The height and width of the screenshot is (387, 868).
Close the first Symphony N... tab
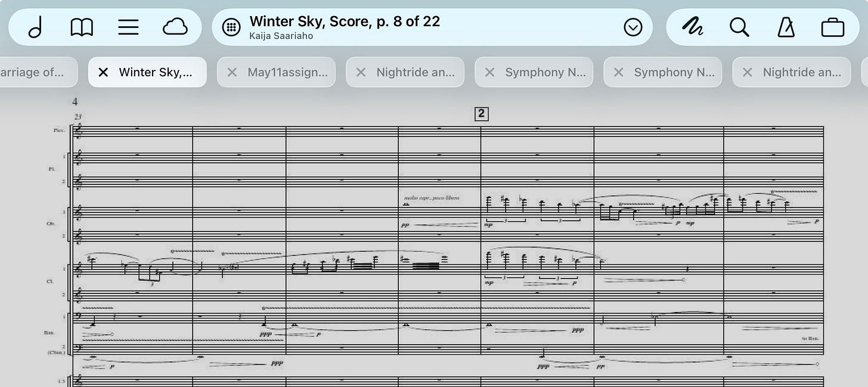[489, 72]
